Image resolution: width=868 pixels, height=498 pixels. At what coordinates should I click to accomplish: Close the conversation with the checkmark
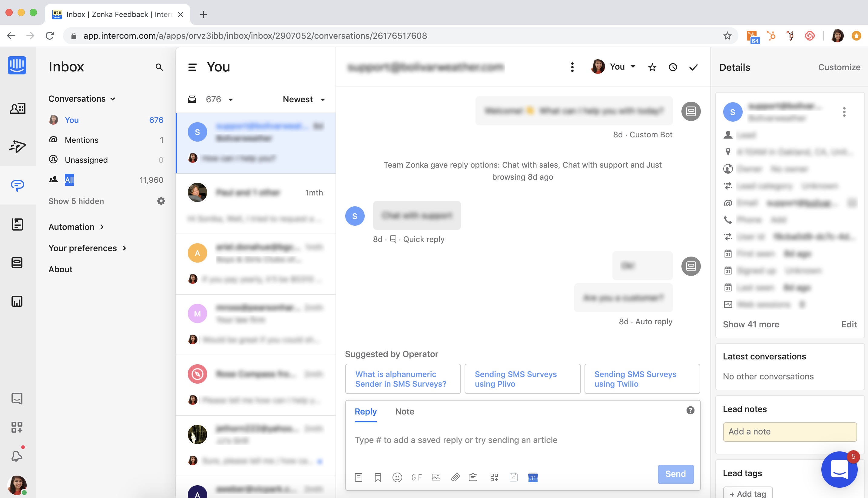(693, 67)
